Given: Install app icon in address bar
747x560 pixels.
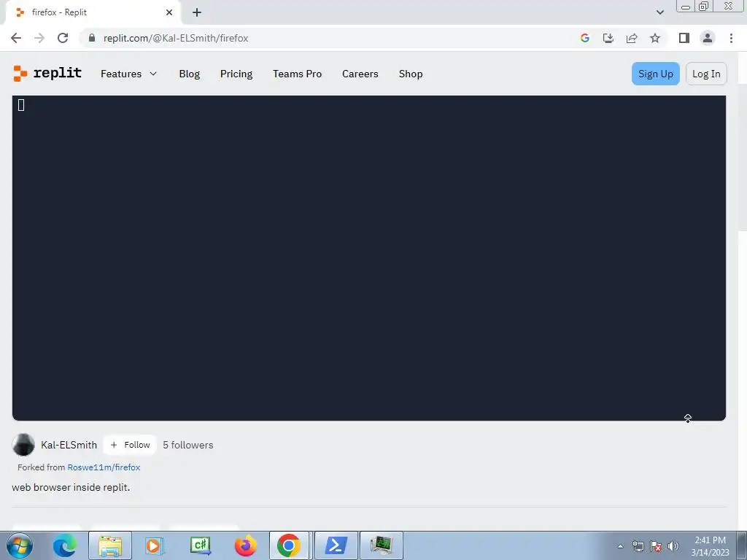Looking at the screenshot, I should click(x=608, y=38).
